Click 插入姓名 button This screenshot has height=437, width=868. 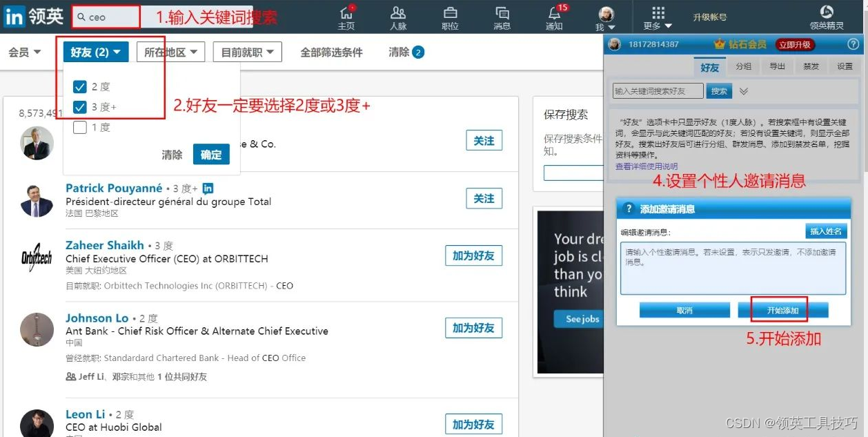click(x=825, y=231)
